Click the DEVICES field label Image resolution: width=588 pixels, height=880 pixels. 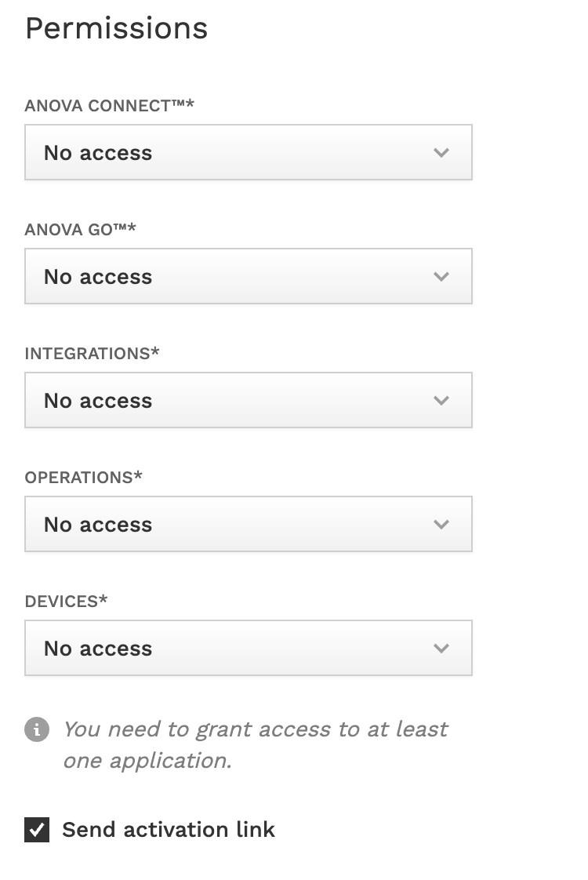pyautogui.click(x=66, y=602)
